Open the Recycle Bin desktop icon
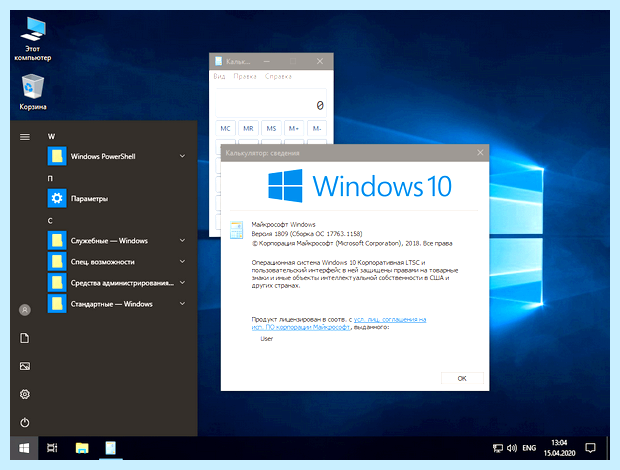Viewport: 620px width, 470px height. click(33, 92)
